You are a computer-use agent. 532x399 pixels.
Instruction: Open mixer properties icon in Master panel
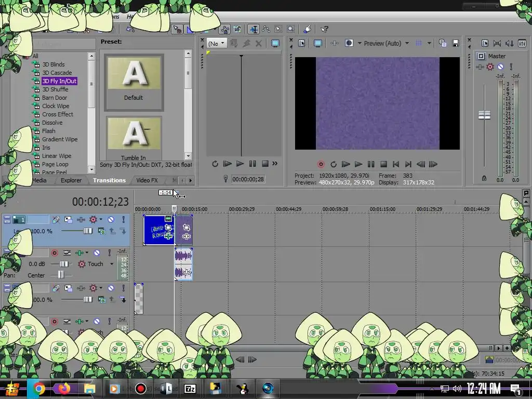[485, 44]
